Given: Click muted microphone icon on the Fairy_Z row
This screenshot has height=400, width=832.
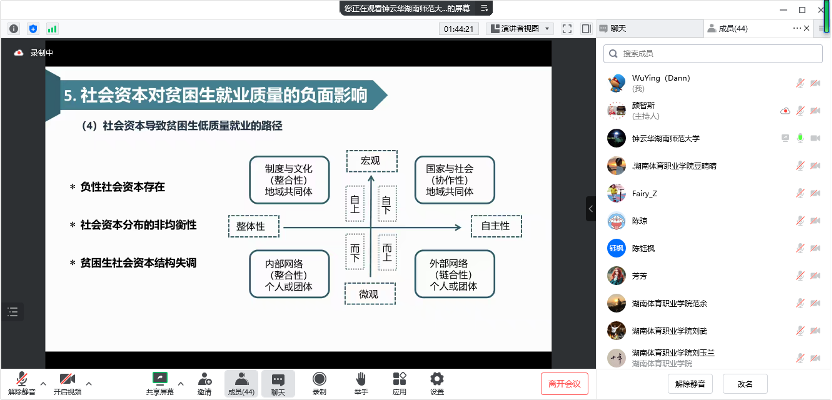Looking at the screenshot, I should click(800, 193).
